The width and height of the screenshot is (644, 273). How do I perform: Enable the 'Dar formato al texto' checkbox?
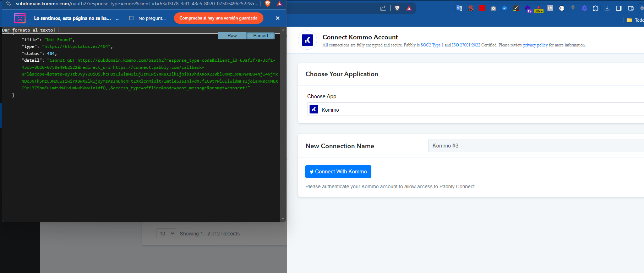coord(57,30)
